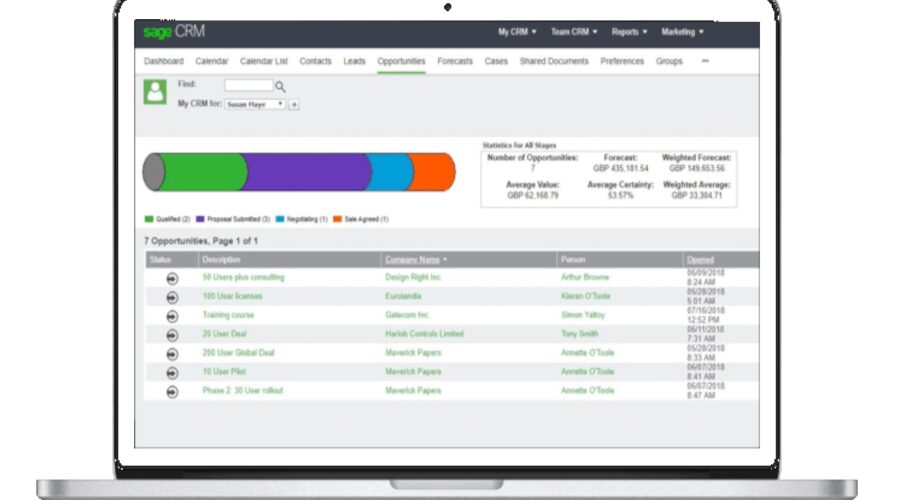Viewport: 900px width, 500px height.
Task: Open the Maverick Papers company link for 10 User Pilot
Action: click(413, 372)
